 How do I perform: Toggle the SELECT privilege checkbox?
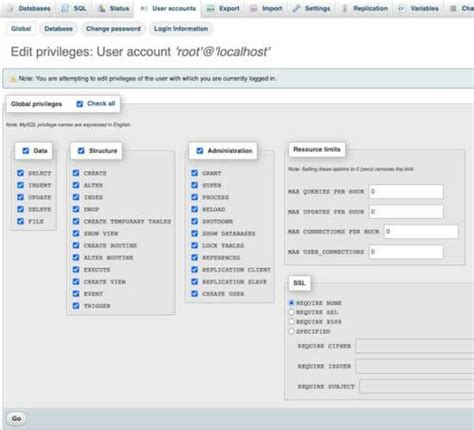[x=21, y=173]
